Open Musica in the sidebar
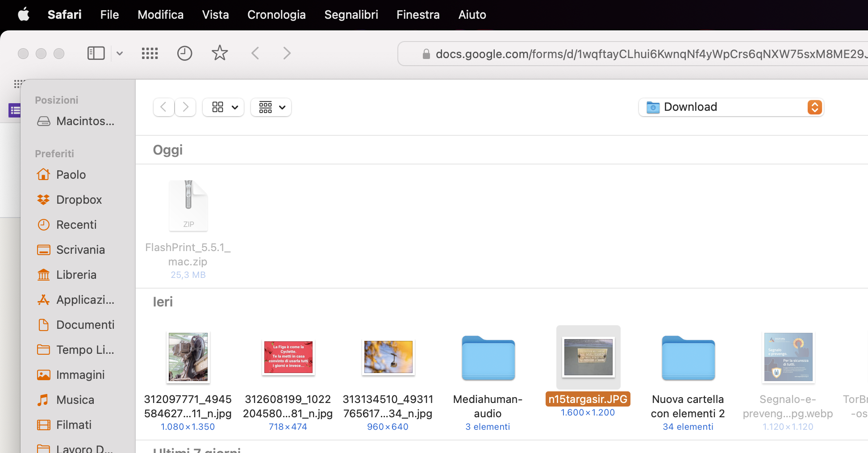The height and width of the screenshot is (453, 868). 66,400
